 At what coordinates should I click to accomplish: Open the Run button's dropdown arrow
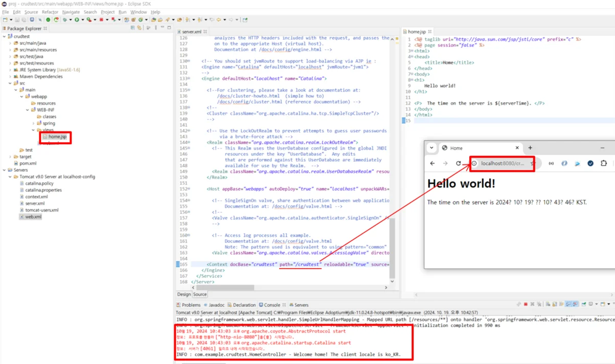tap(82, 19)
